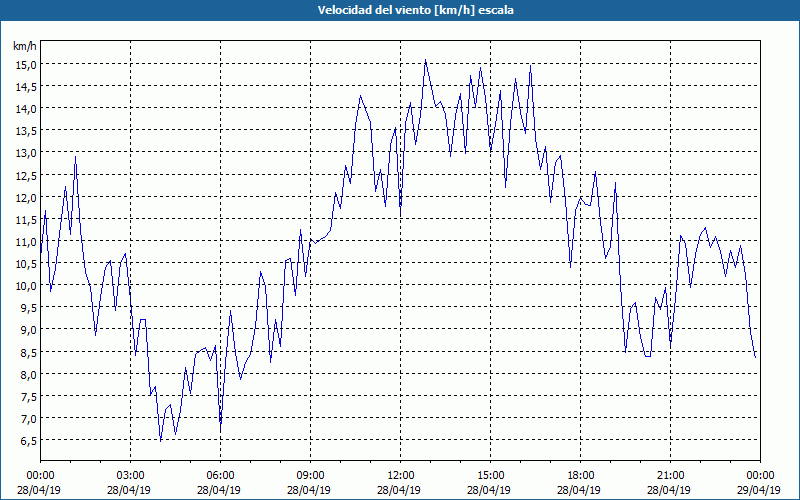Click the 28/04/19 date under 12:00
This screenshot has width=800, height=500.
point(399,490)
